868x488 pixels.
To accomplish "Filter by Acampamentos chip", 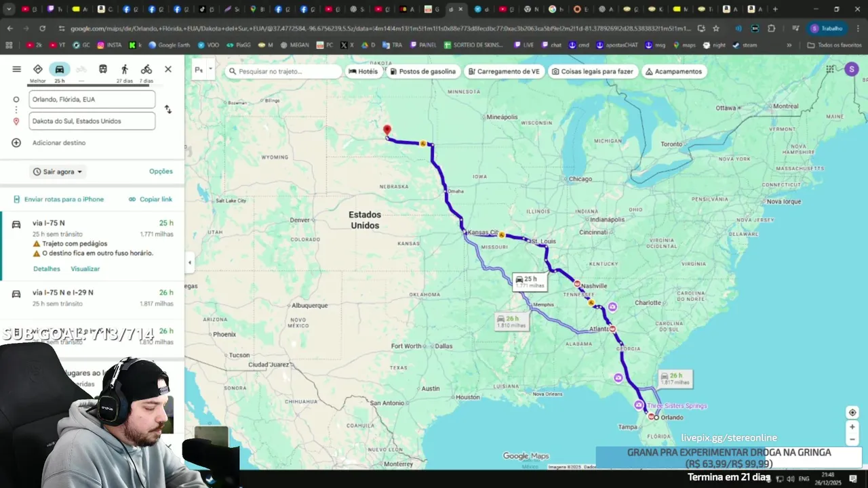I will point(673,71).
